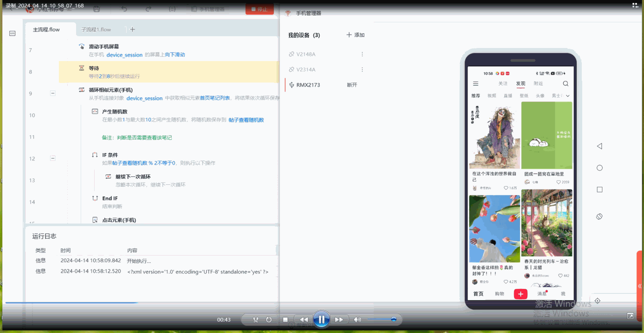Click the save icon in the top toolbar
644x333 pixels.
tap(97, 9)
